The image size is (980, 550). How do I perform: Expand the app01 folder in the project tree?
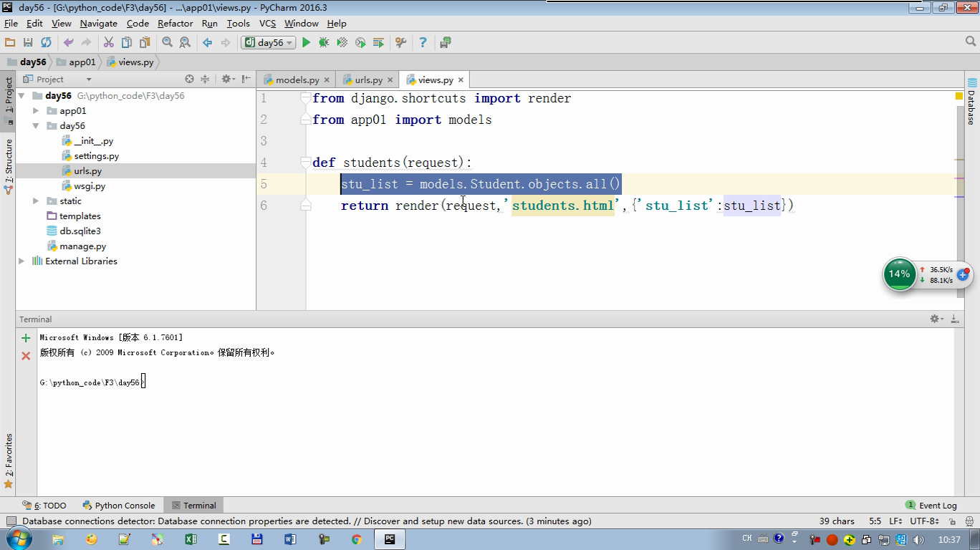point(36,111)
